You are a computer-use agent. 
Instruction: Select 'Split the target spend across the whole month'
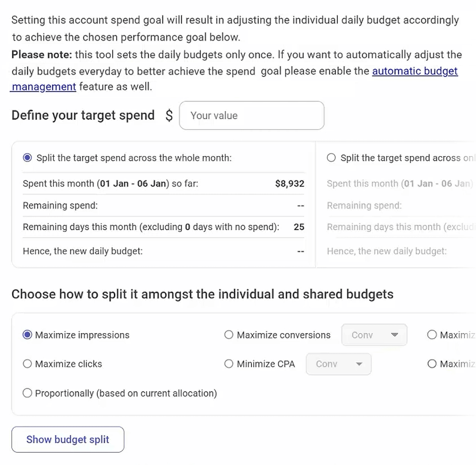point(28,158)
